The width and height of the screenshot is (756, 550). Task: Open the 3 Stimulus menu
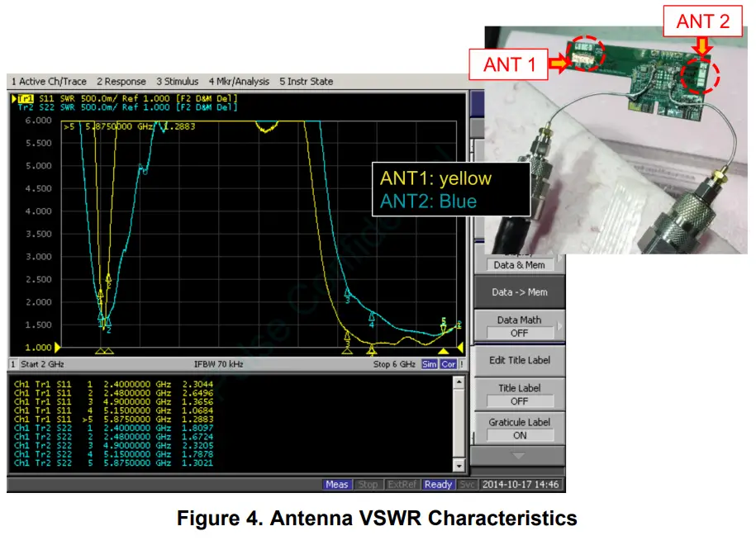click(x=177, y=82)
